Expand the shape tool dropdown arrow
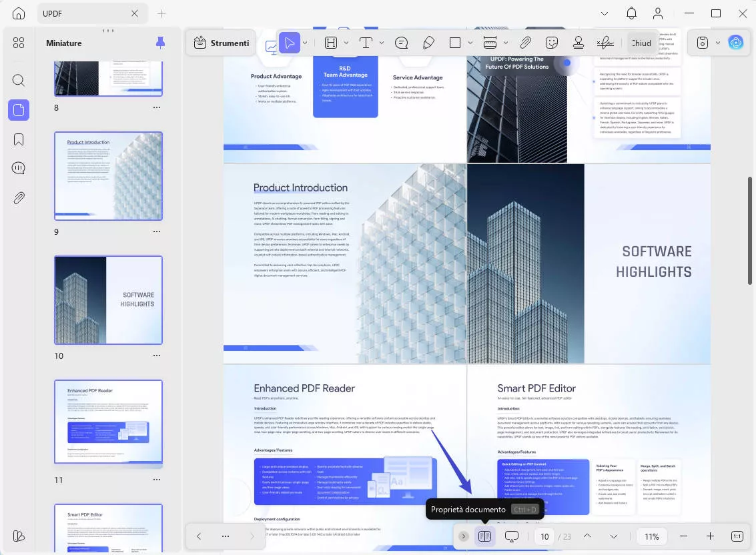The height and width of the screenshot is (555, 756). click(x=470, y=43)
